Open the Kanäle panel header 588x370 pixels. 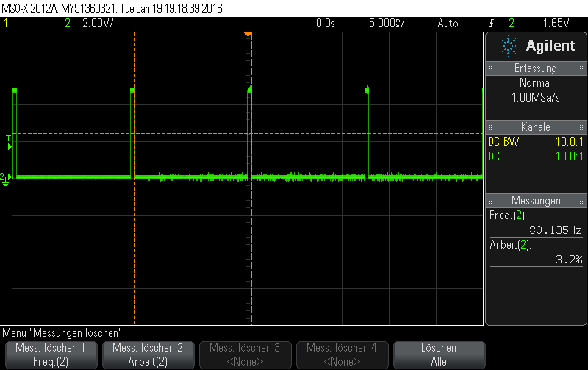[x=536, y=127]
